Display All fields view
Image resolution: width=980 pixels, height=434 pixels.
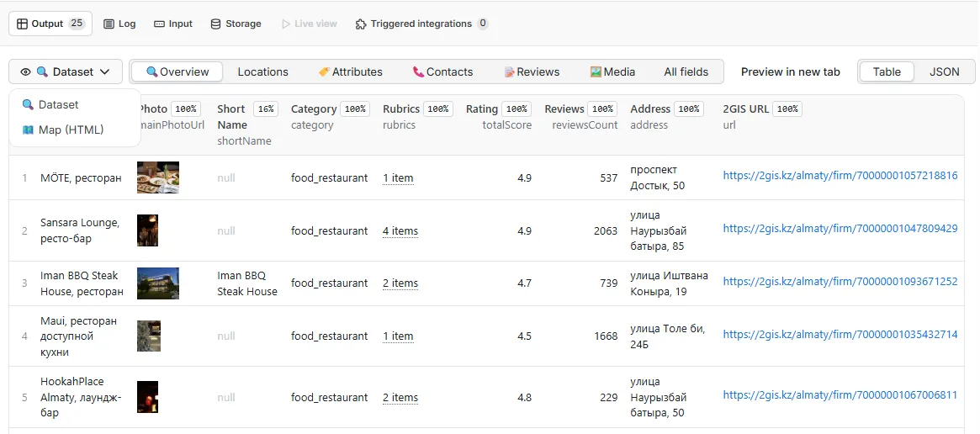[686, 71]
